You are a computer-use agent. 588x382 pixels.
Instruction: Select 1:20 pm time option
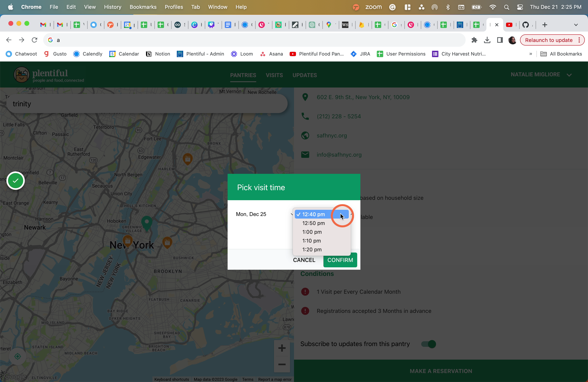pos(321,250)
